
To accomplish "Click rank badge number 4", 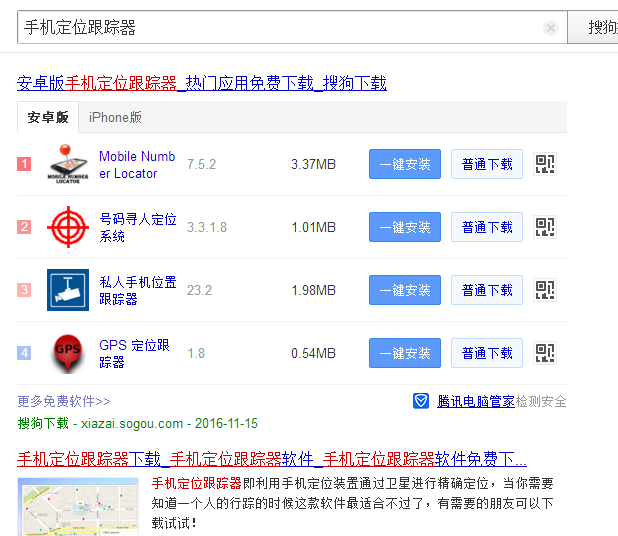I will (24, 353).
